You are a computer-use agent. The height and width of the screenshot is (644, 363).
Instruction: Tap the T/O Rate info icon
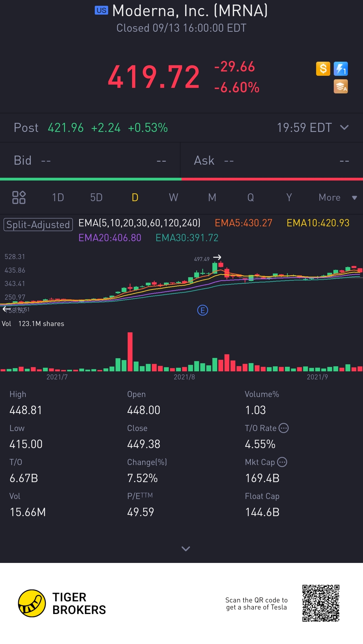pyautogui.click(x=284, y=428)
